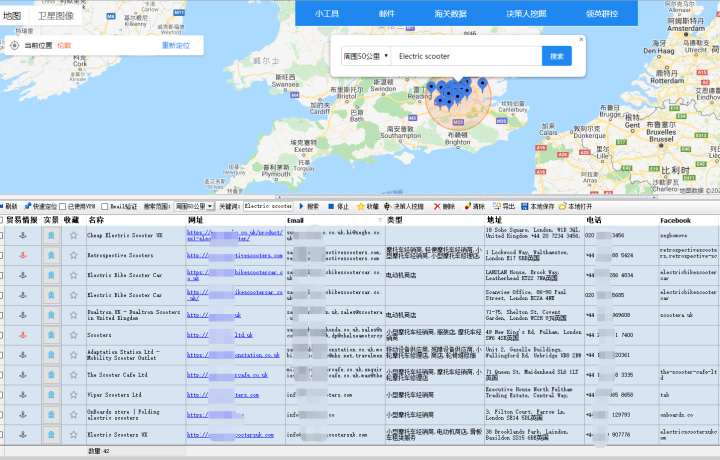This screenshot has width=720, height=460.
Task: Open the 搜索范围 combo box in toolbar
Action: click(194, 207)
